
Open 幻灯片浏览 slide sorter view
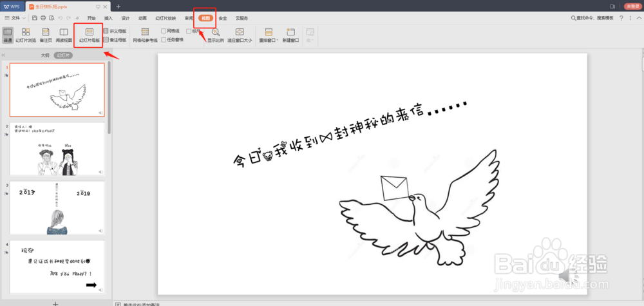(x=26, y=35)
